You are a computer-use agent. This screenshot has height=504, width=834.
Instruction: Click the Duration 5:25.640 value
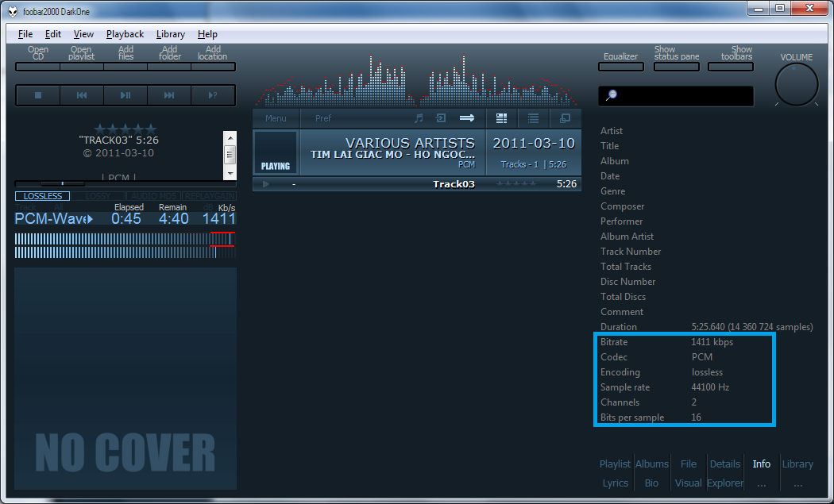pyautogui.click(x=752, y=327)
